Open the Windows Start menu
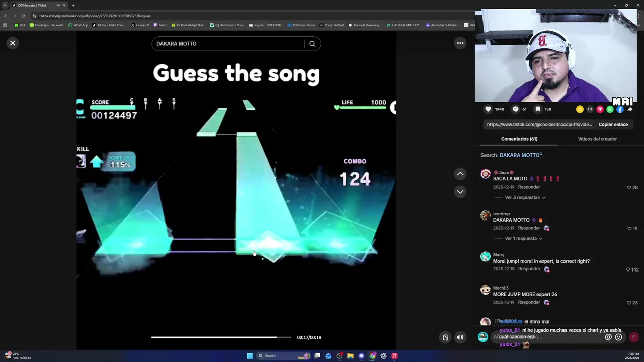This screenshot has height=362, width=644. pyautogui.click(x=250, y=356)
